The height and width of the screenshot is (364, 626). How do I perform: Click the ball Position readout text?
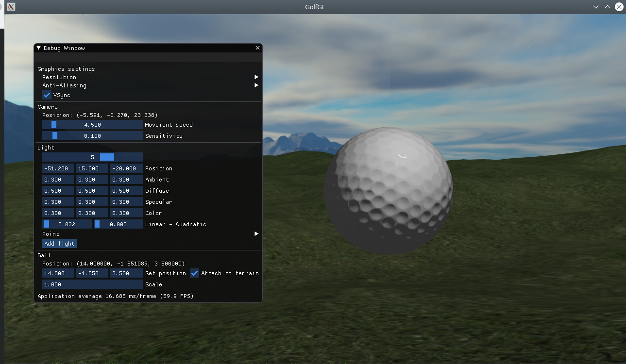(114, 264)
